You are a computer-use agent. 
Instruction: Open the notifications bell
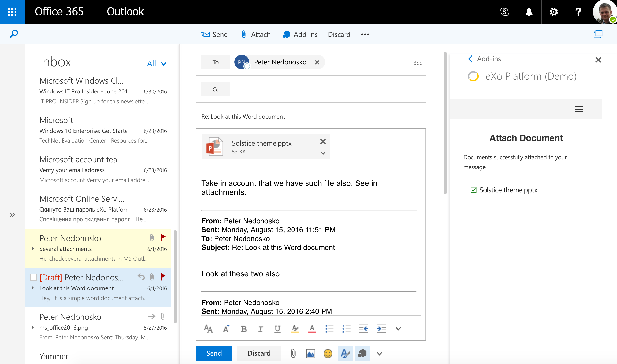point(529,12)
